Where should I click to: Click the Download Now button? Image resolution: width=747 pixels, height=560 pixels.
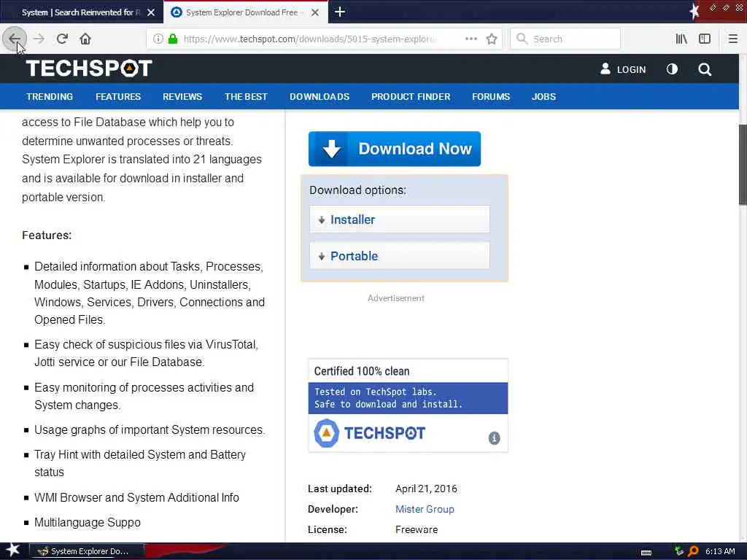(x=395, y=149)
